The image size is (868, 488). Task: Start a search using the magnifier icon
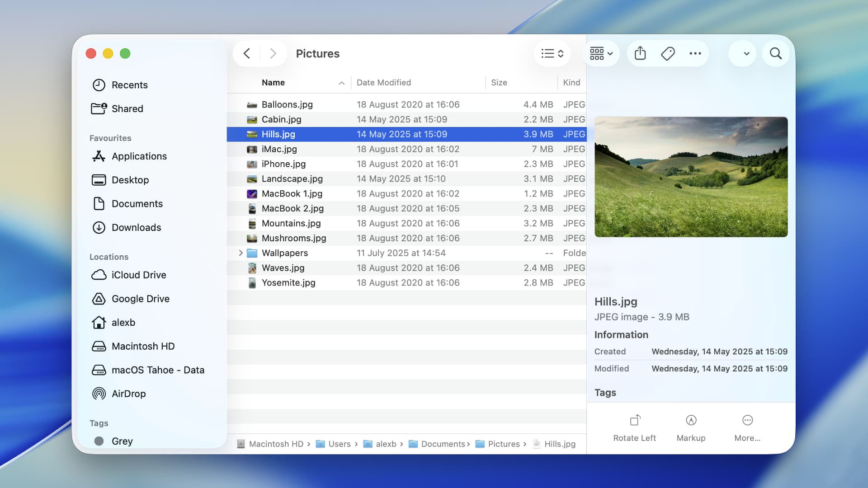(776, 53)
